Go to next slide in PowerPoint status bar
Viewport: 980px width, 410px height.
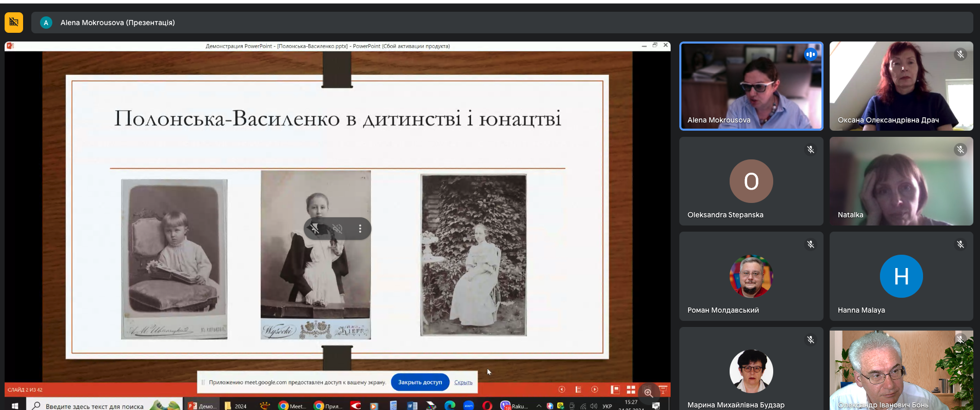(595, 389)
